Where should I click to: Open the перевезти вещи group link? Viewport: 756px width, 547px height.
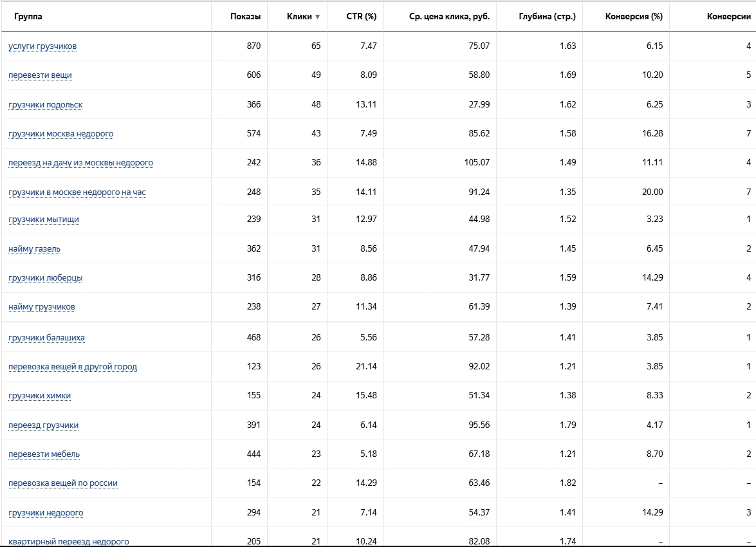click(40, 75)
